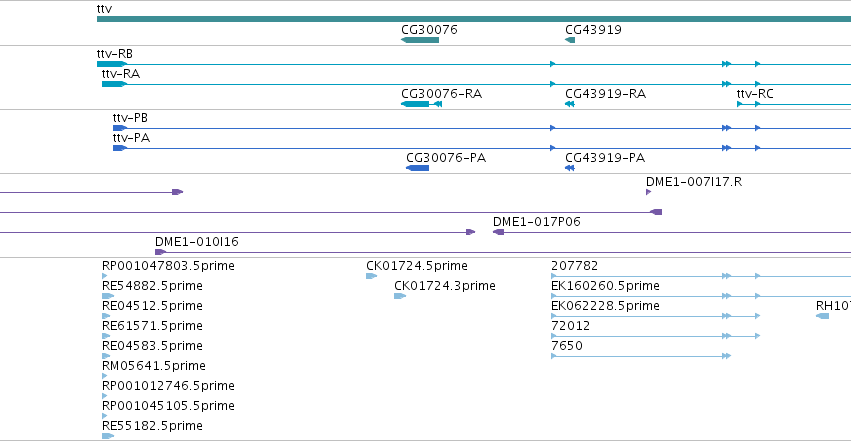Click the ttv-PB first coding block
Viewport: 851px width, 441px height.
click(x=119, y=128)
